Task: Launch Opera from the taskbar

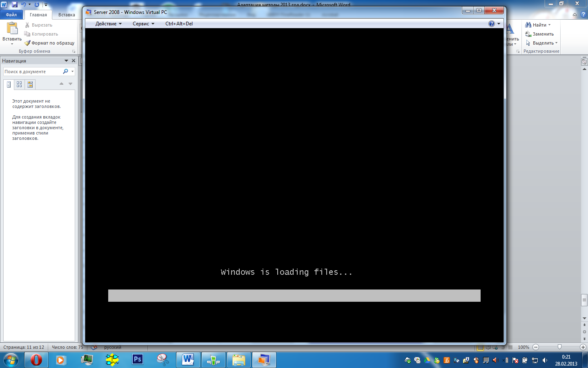Action: pyautogui.click(x=36, y=360)
